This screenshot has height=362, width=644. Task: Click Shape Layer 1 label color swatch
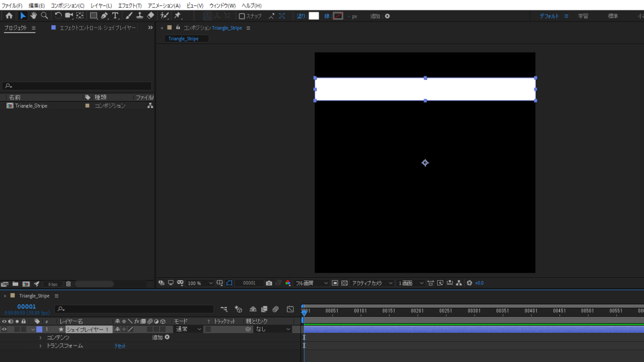coord(39,329)
